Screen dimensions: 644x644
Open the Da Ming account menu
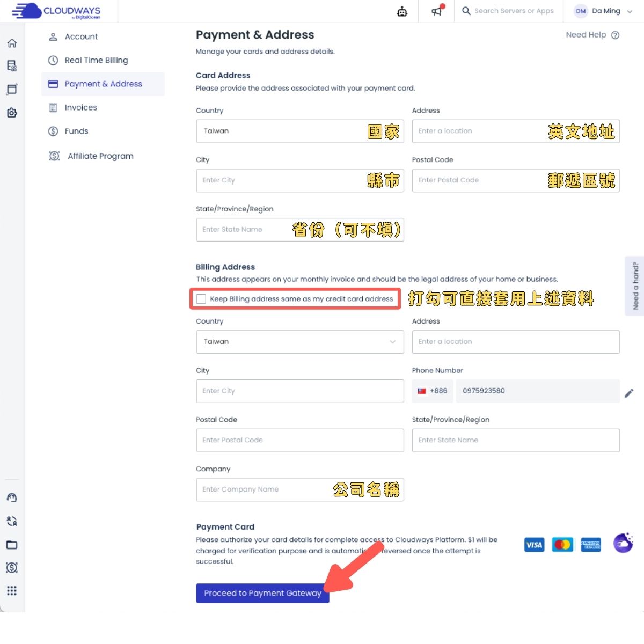pos(603,11)
